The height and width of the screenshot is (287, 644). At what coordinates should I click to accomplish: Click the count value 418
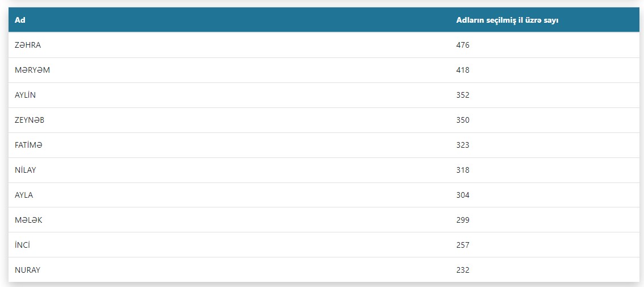(463, 70)
